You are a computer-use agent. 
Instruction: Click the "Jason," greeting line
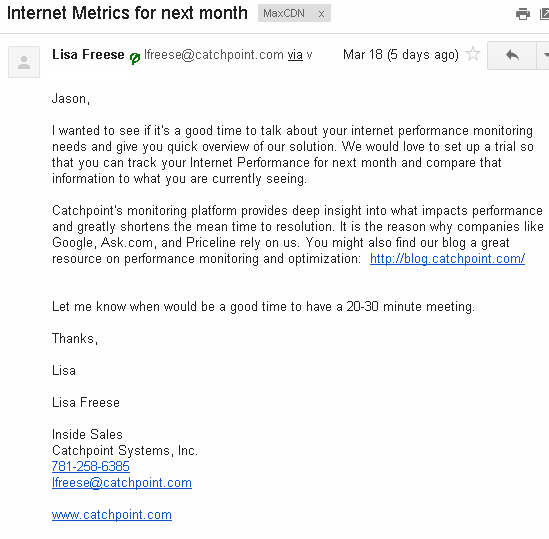point(71,99)
